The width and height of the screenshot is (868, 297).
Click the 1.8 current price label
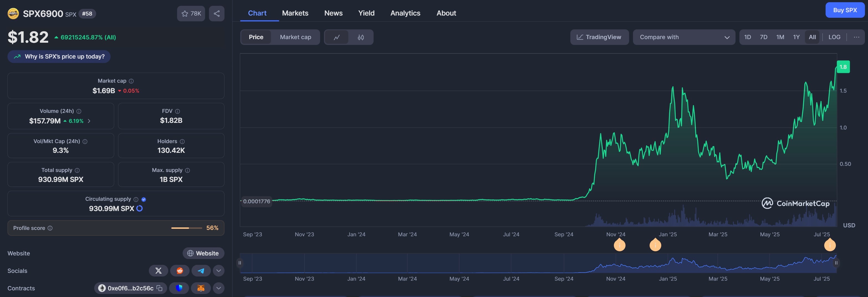click(843, 67)
